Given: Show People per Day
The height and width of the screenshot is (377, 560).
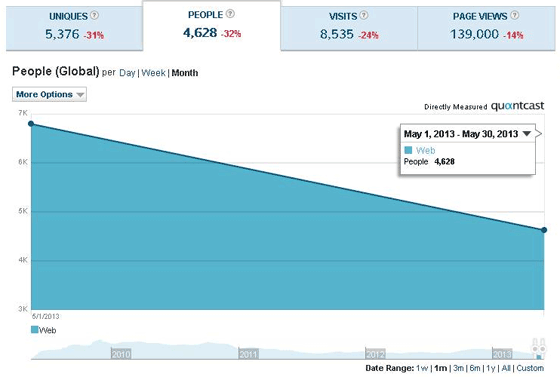Looking at the screenshot, I should [x=127, y=73].
